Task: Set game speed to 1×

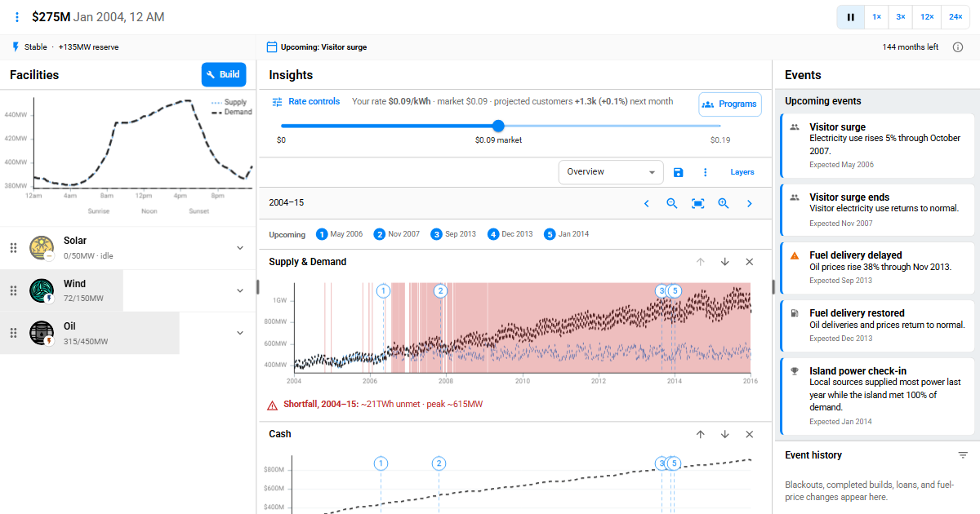Action: pyautogui.click(x=876, y=17)
